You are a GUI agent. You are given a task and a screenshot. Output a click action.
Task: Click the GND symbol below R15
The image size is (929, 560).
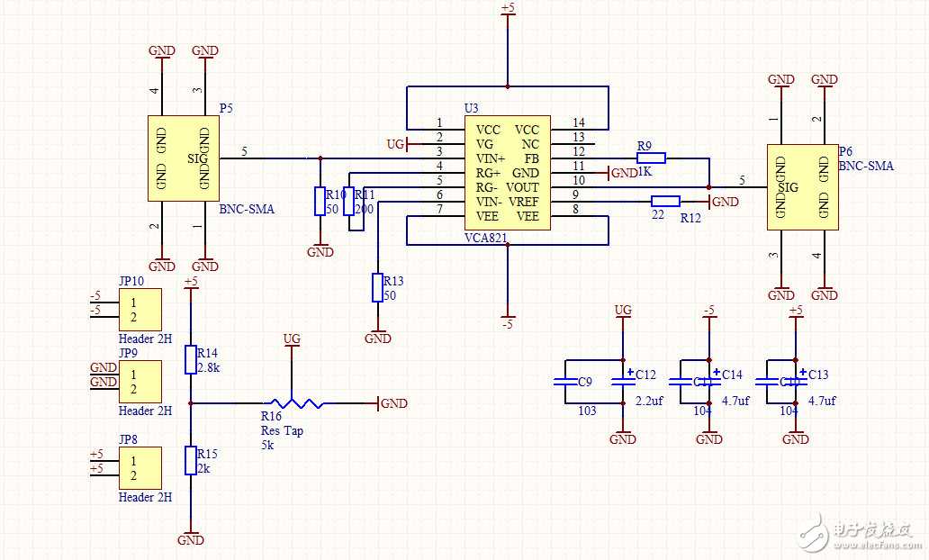[190, 538]
